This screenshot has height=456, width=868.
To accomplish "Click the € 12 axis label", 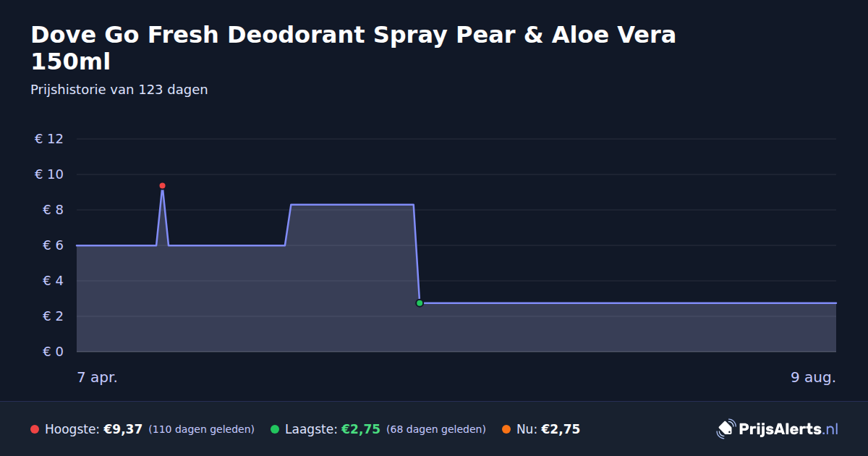I will [x=49, y=139].
